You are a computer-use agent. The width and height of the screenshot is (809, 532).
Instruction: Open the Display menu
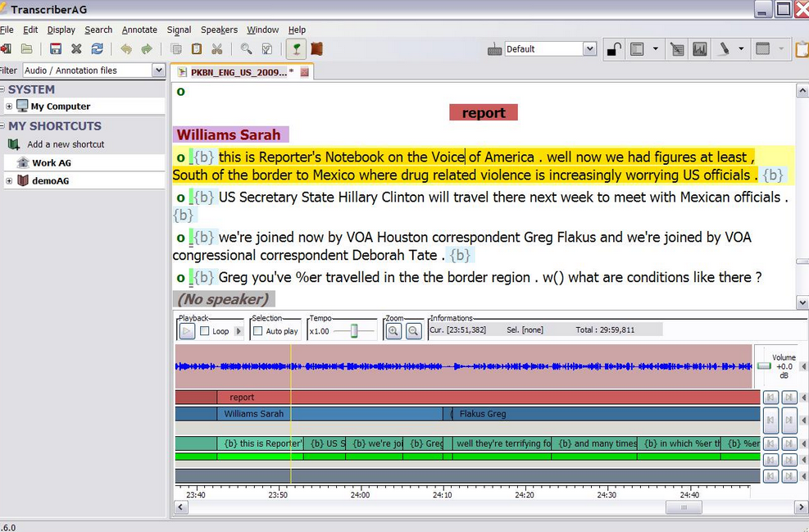[x=61, y=30]
